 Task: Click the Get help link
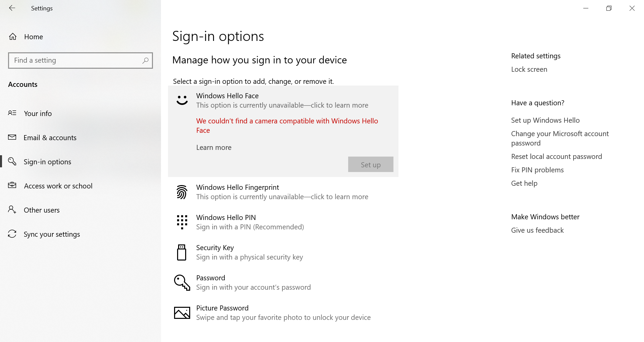coord(524,183)
